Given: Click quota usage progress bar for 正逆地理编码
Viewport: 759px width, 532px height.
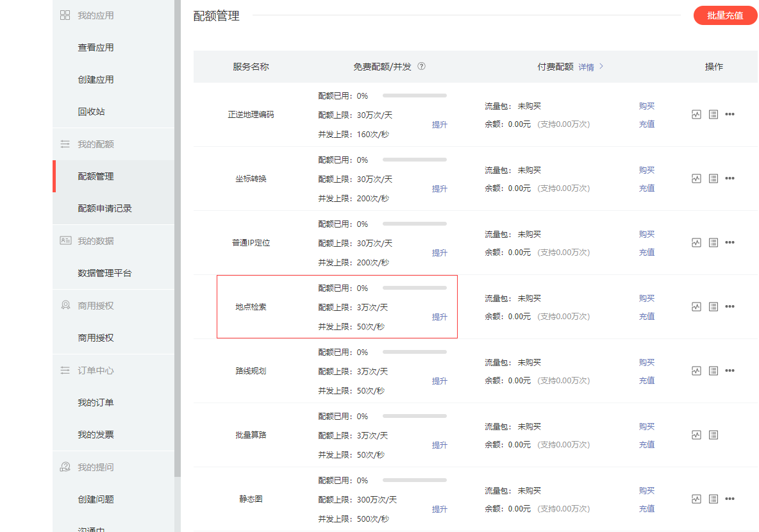Looking at the screenshot, I should [414, 96].
